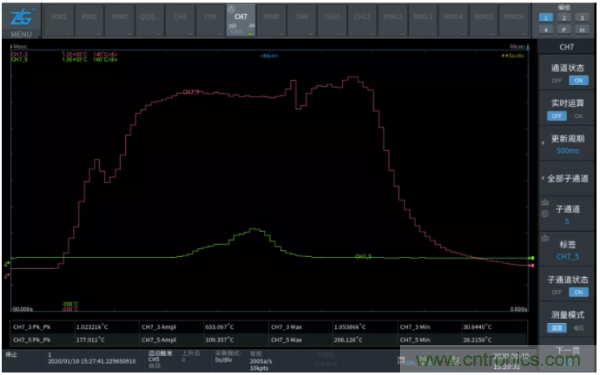The width and height of the screenshot is (600, 375).
Task: Click the knob icon beside 子通道
Action: 545,214
